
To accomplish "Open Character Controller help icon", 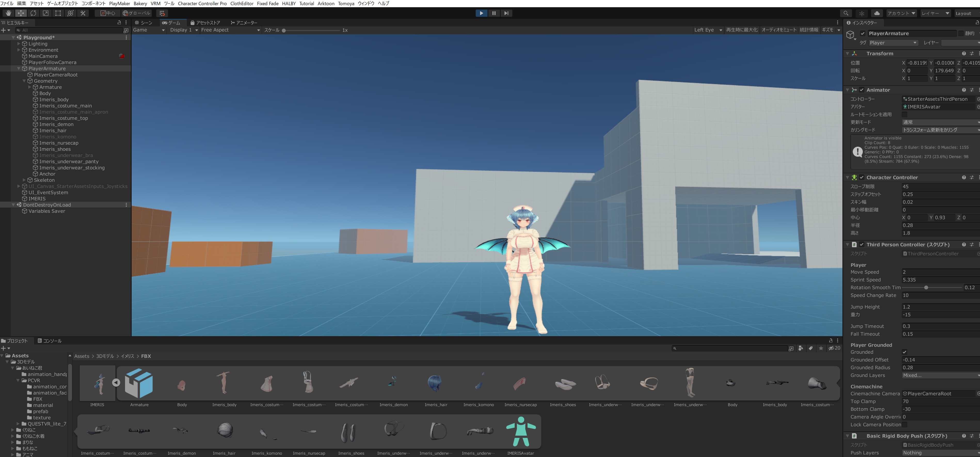I will 964,177.
